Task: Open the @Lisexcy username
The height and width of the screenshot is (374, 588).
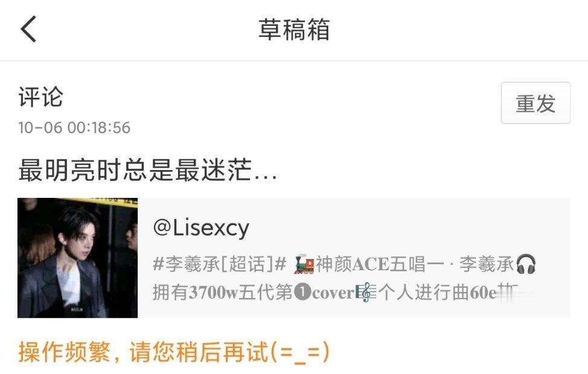Action: [x=201, y=228]
